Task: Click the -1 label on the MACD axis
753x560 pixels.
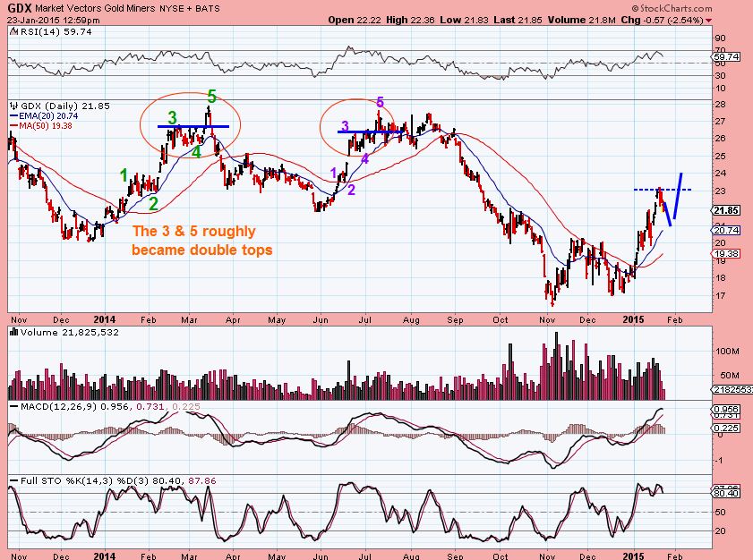Action: coord(721,461)
